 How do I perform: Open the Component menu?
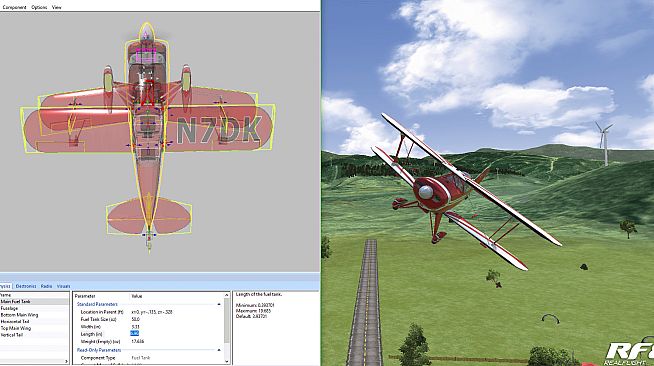(15, 7)
